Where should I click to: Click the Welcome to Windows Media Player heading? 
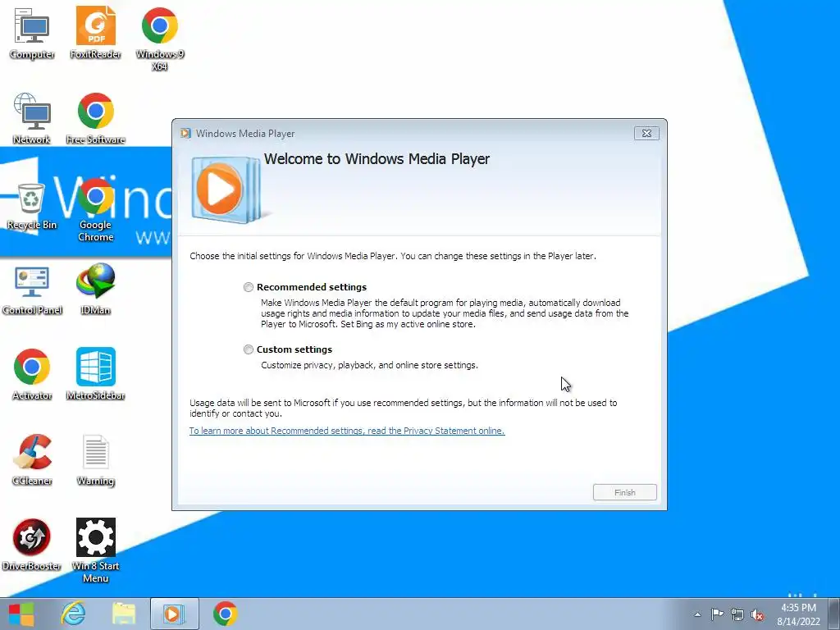tap(377, 159)
